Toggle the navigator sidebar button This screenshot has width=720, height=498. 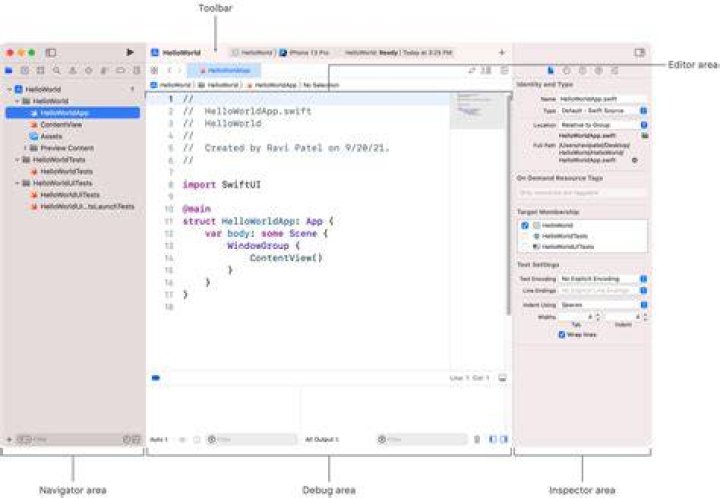(51, 53)
